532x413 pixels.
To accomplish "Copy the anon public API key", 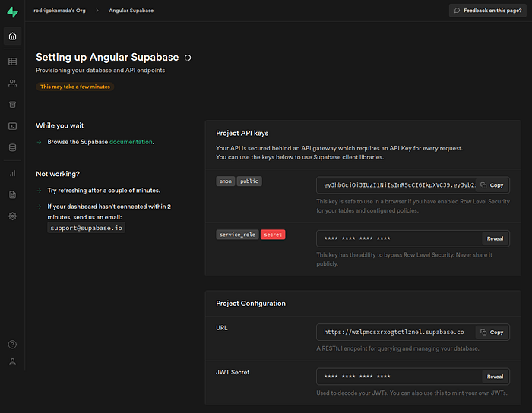I will click(x=492, y=185).
